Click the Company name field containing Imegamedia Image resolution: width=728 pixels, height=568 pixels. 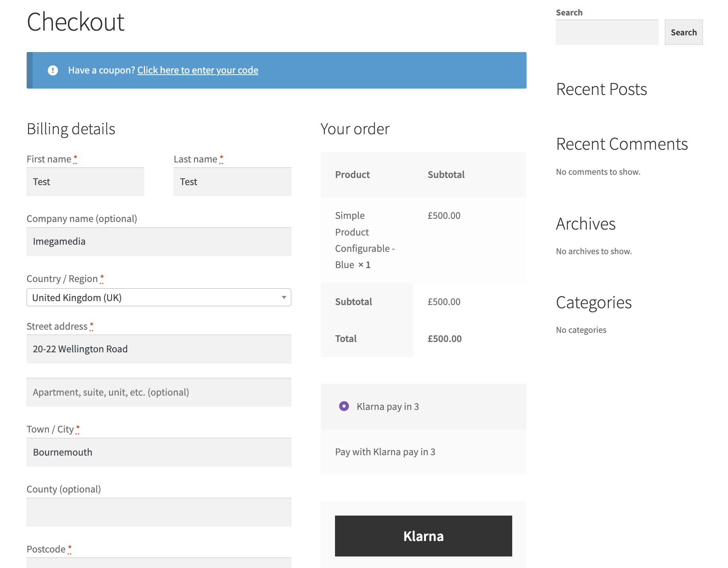click(159, 241)
